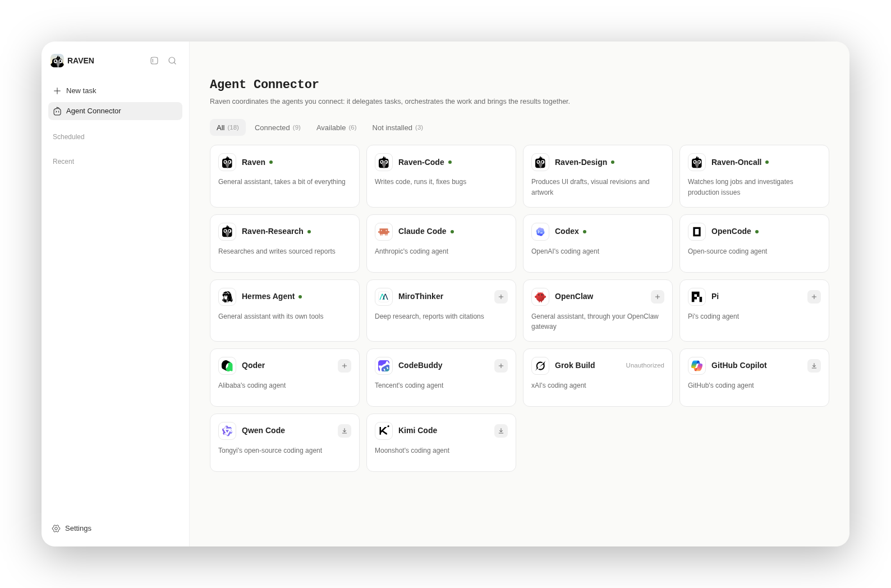Click the Raven agent name

click(254, 162)
